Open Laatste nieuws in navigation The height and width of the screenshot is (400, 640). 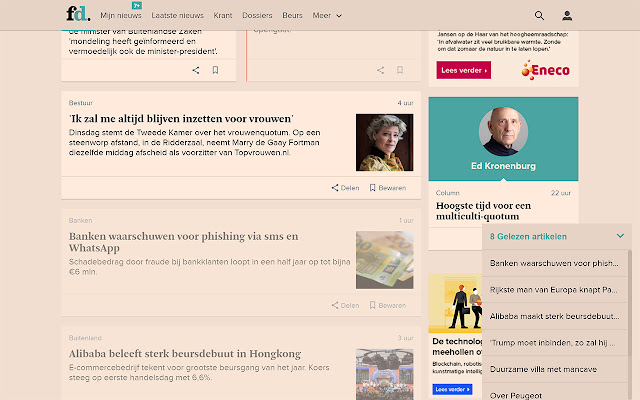coord(178,16)
